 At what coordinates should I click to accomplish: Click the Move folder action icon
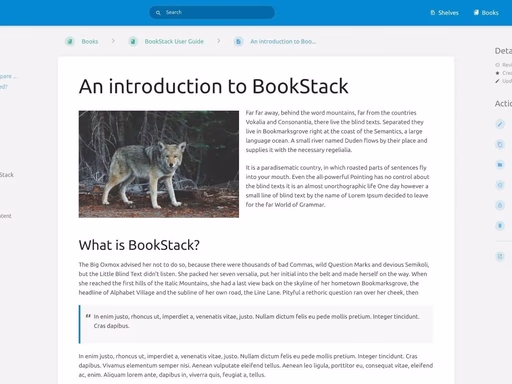(500, 165)
